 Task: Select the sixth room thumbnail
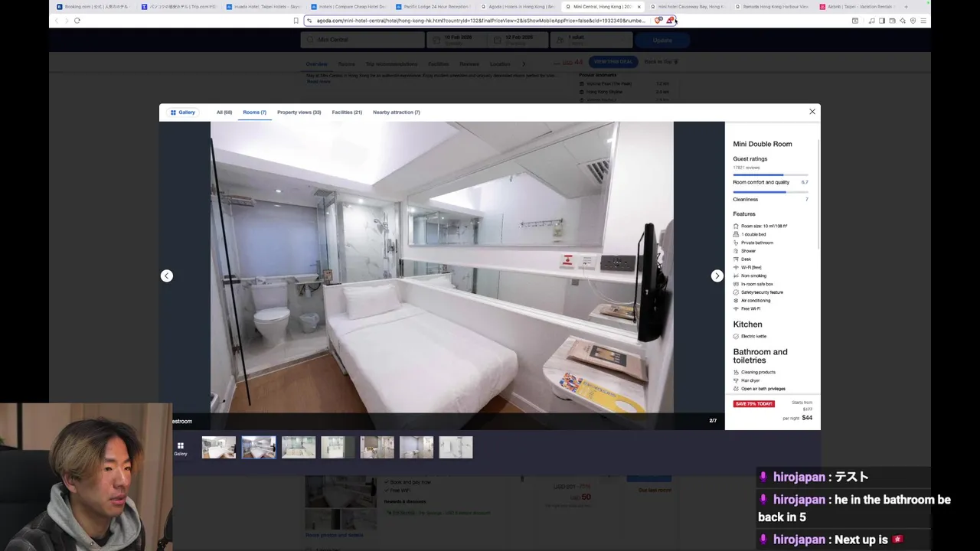click(416, 447)
